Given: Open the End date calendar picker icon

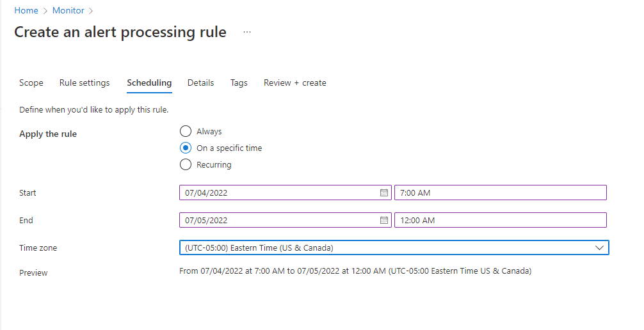Looking at the screenshot, I should point(384,220).
